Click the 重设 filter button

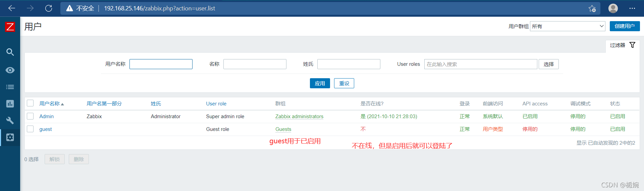tap(344, 83)
